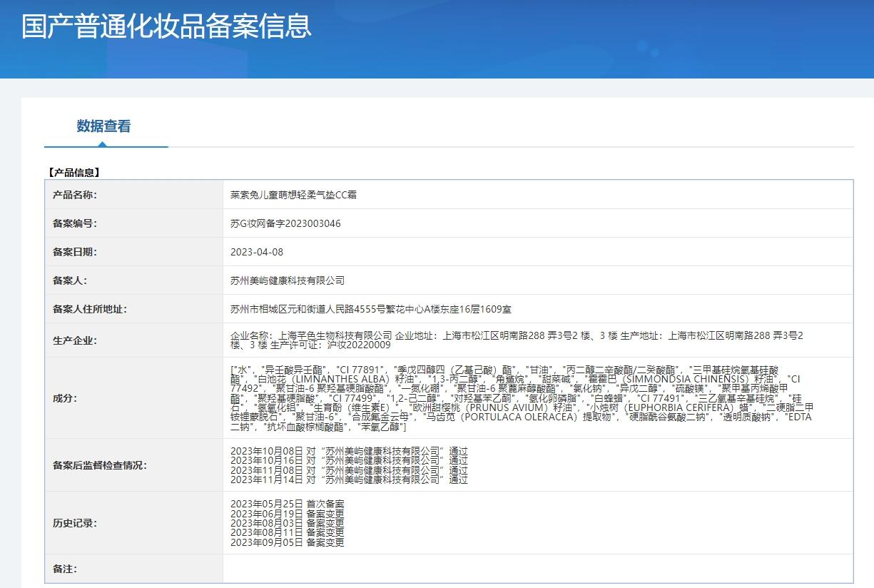Screen dimensions: 874x588
Task: Click the triangle marker under 数据查看
Action: [x=103, y=144]
